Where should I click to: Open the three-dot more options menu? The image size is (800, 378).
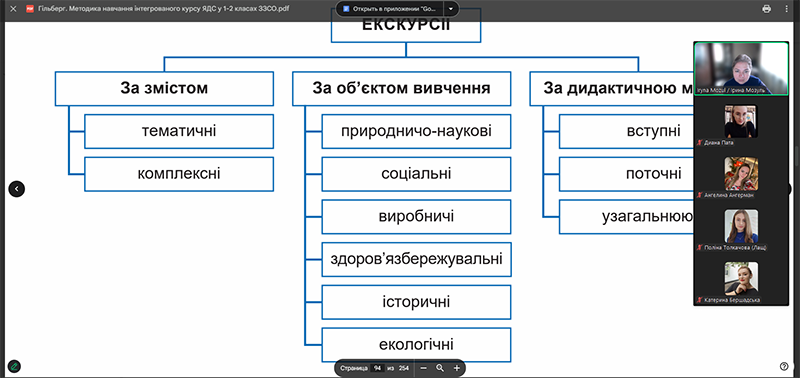coord(788,9)
